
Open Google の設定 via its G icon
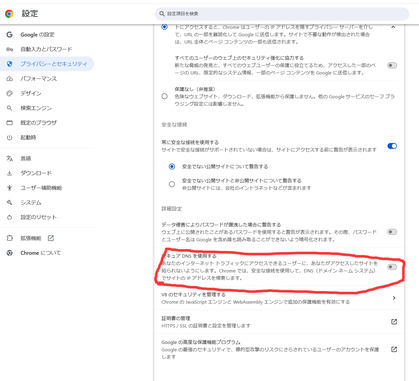(x=9, y=34)
